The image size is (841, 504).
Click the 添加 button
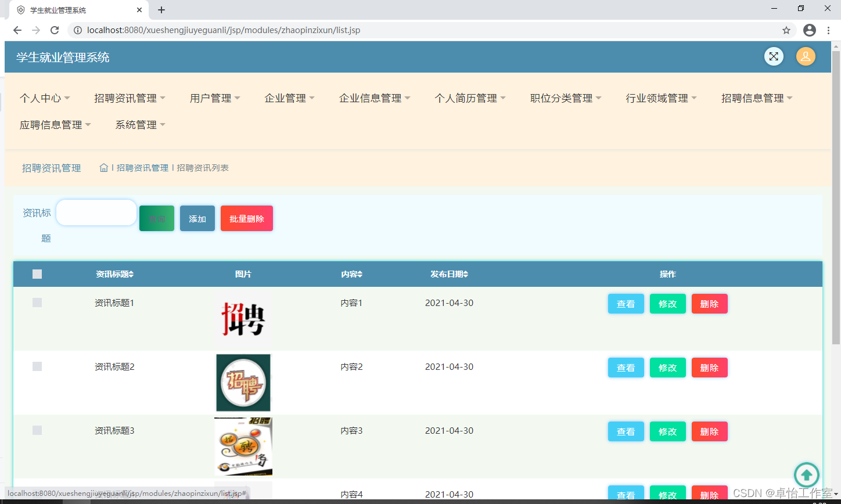coord(197,218)
